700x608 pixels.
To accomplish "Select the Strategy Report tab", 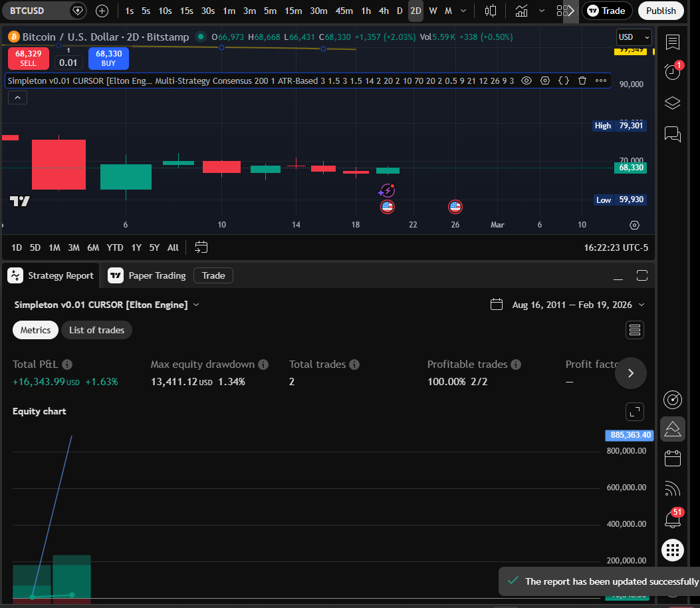I will 52,275.
